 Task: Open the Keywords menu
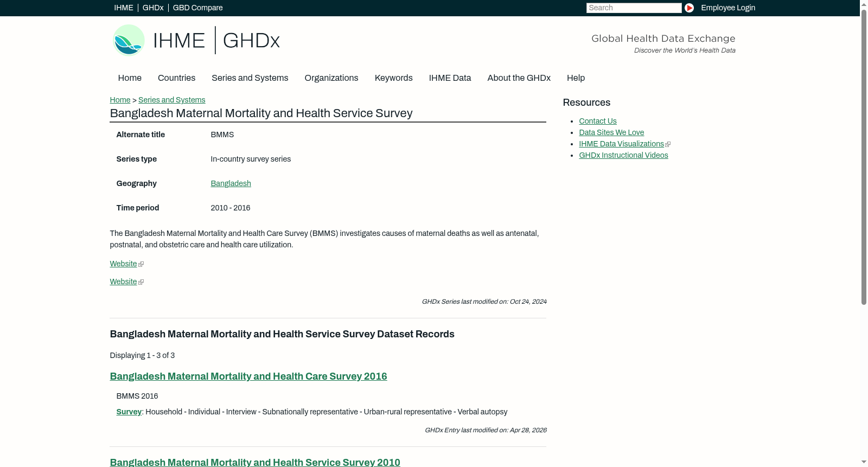pos(394,78)
